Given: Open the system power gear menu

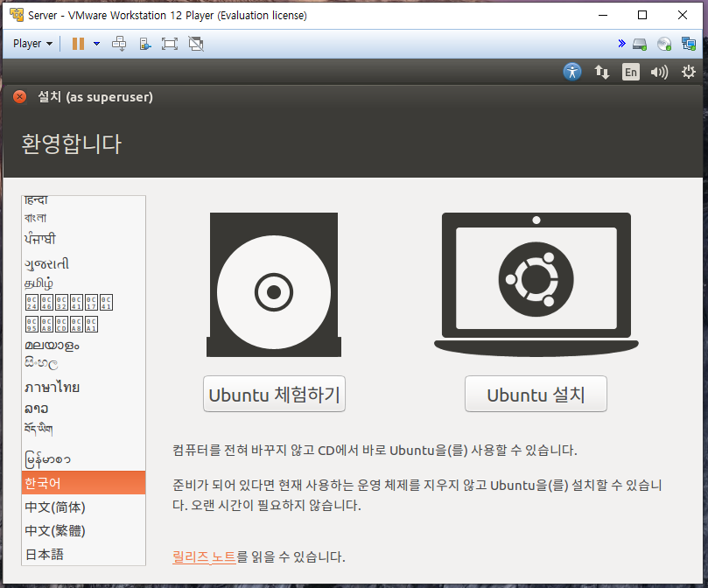Looking at the screenshot, I should click(688, 72).
